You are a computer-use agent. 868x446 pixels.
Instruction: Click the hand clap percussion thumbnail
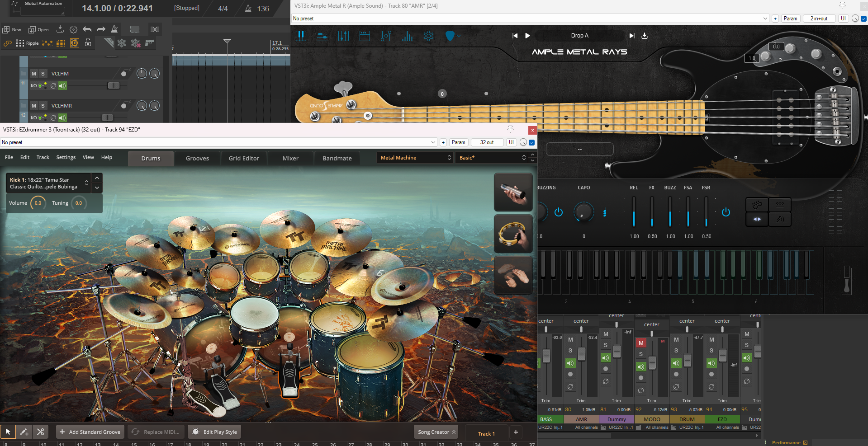(513, 275)
